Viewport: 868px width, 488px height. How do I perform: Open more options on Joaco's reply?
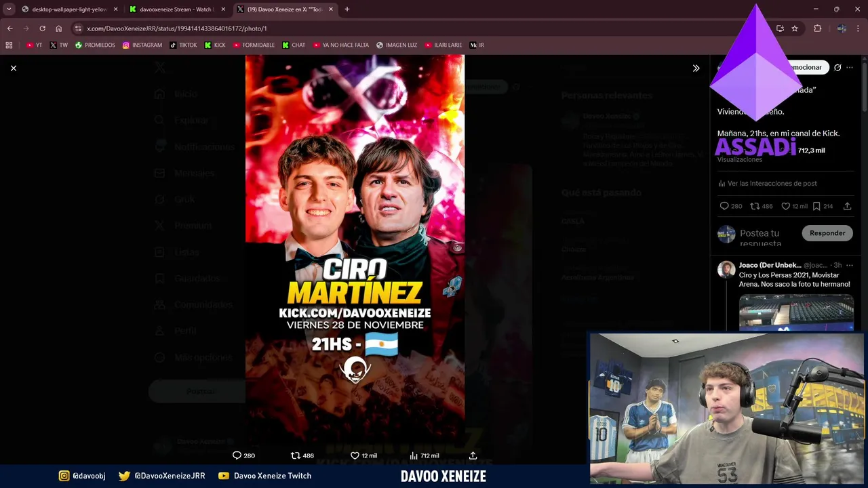tap(850, 265)
